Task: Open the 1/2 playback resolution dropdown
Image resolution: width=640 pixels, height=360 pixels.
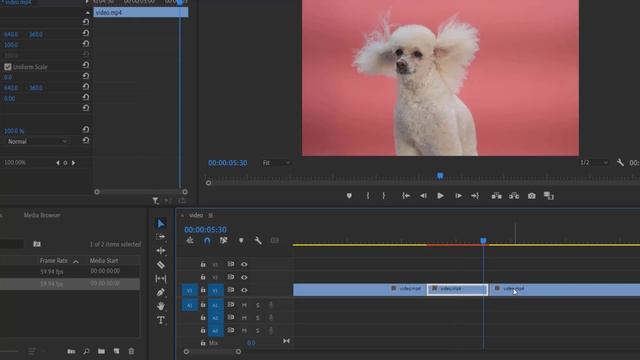Action: click(x=594, y=162)
